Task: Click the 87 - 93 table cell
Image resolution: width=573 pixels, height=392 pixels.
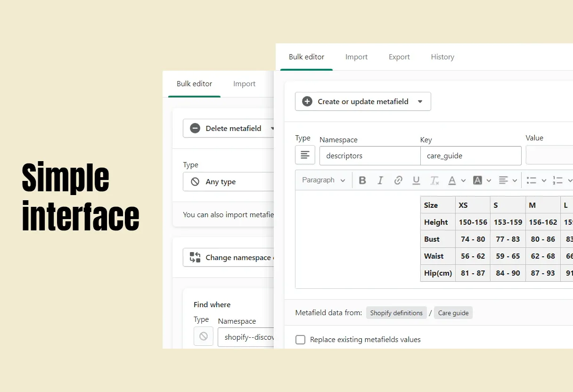Action: point(543,273)
